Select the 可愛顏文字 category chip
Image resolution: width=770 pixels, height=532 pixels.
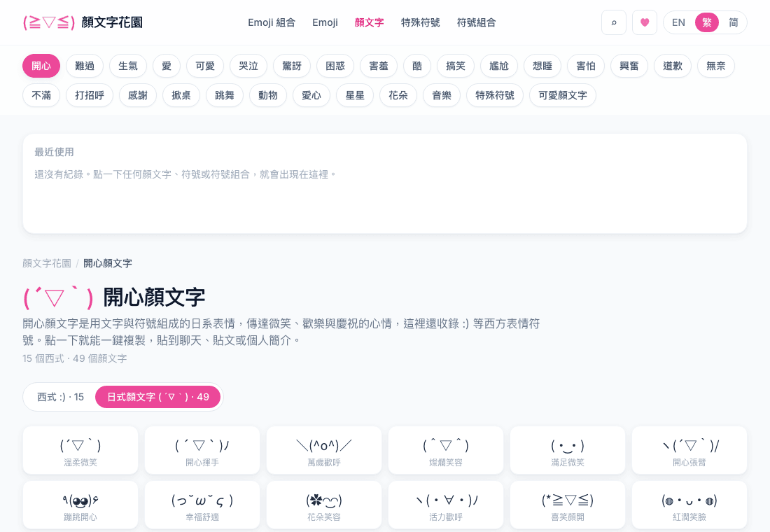(563, 95)
